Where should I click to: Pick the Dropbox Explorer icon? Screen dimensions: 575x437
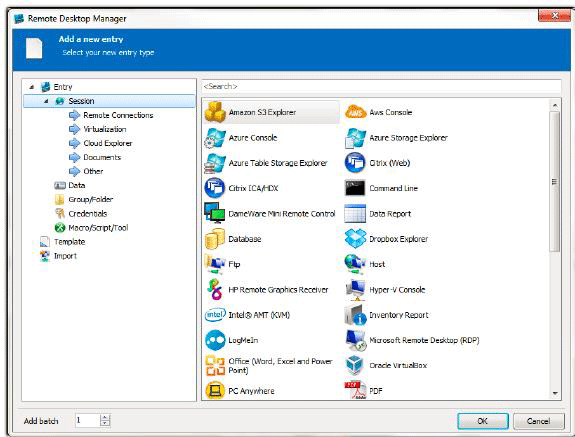point(355,239)
